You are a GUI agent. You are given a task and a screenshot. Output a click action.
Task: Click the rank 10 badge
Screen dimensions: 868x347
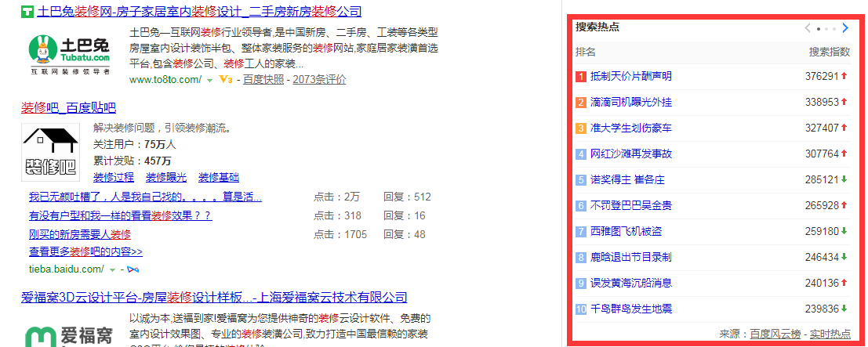pyautogui.click(x=581, y=309)
